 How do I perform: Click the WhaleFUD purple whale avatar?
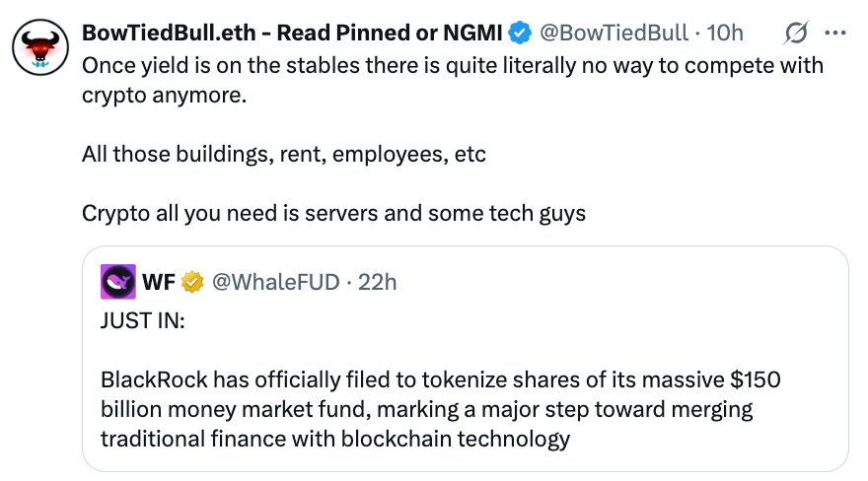(x=118, y=283)
